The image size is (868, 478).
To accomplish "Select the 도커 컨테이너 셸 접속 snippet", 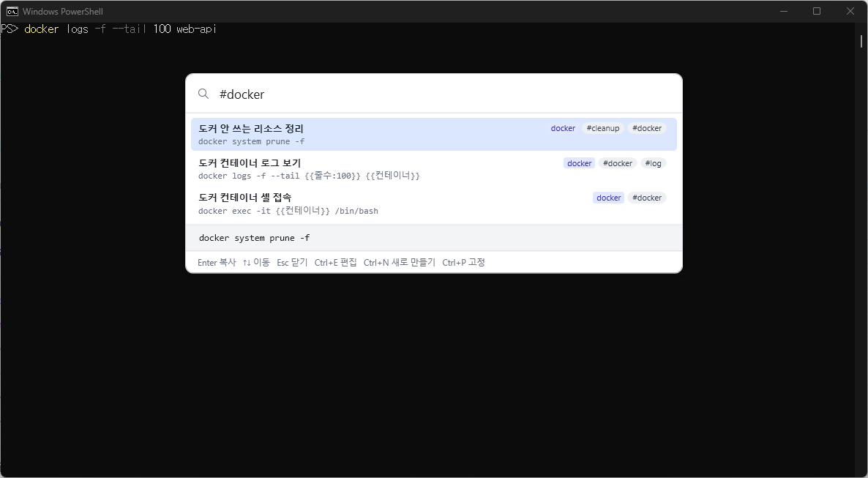I will point(433,203).
